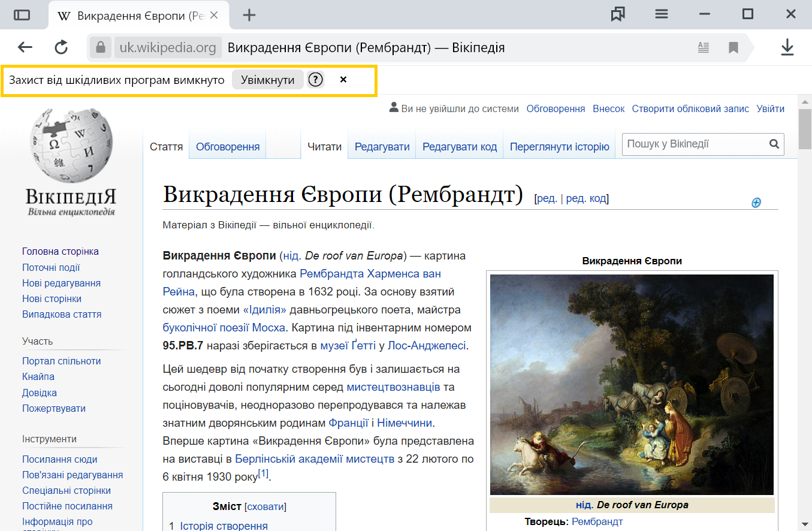Click Пожертвувати in the sidebar
This screenshot has width=812, height=531.
point(54,408)
